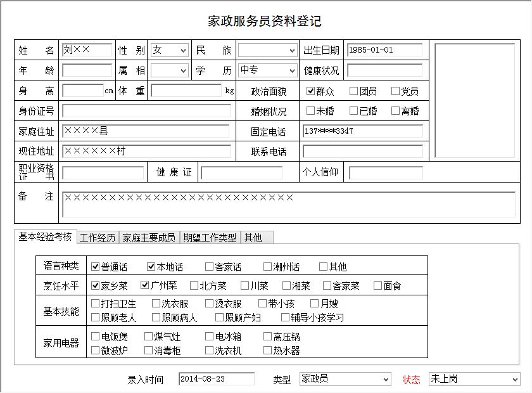Open the 状态 status dropdown
532x393 pixels.
coord(474,379)
